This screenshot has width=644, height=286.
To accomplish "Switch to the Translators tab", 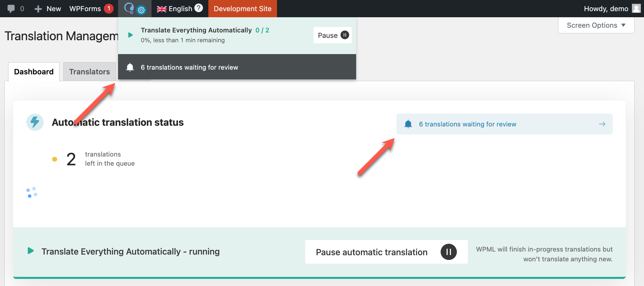I will pos(89,72).
